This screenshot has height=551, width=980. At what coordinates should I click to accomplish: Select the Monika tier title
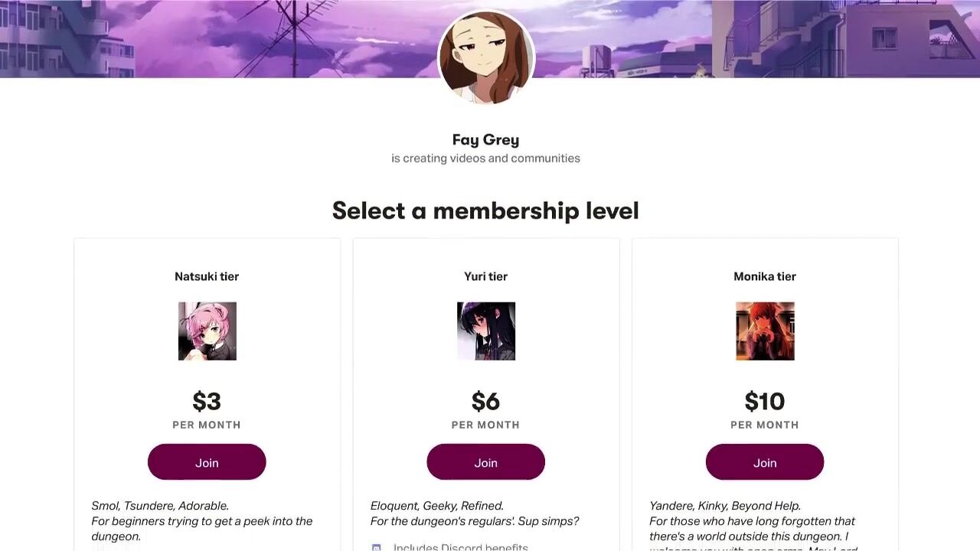(x=764, y=276)
